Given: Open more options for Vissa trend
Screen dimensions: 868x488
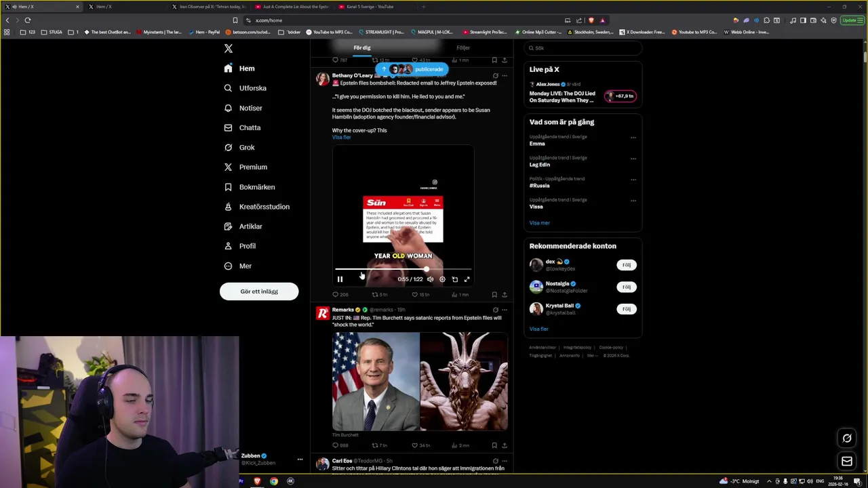Looking at the screenshot, I should pos(633,201).
